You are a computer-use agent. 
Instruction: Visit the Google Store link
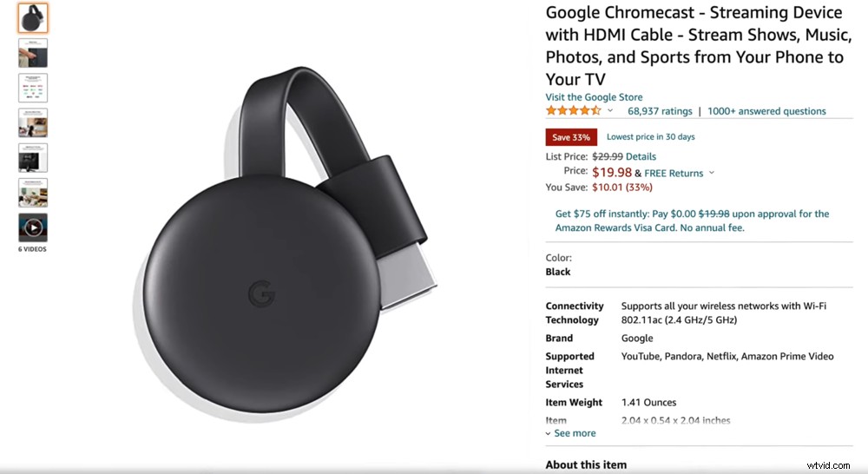594,97
